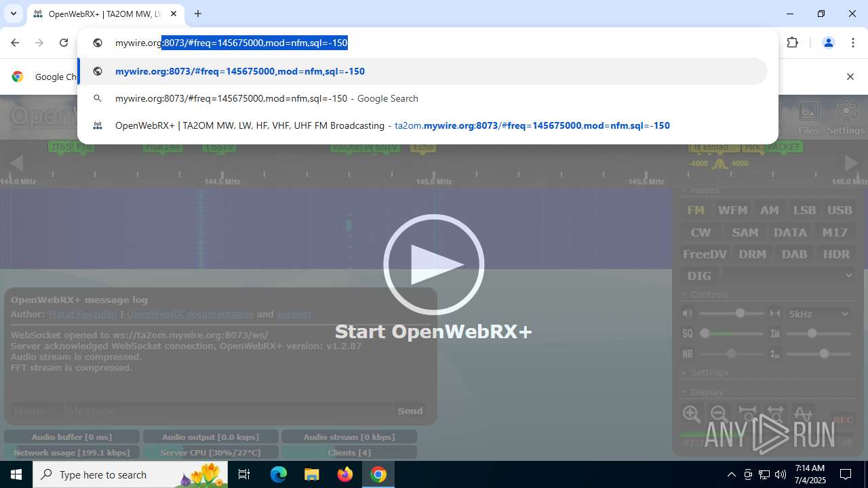Image resolution: width=868 pixels, height=488 pixels.
Task: Adjust the squelch level slider
Action: pos(731,333)
